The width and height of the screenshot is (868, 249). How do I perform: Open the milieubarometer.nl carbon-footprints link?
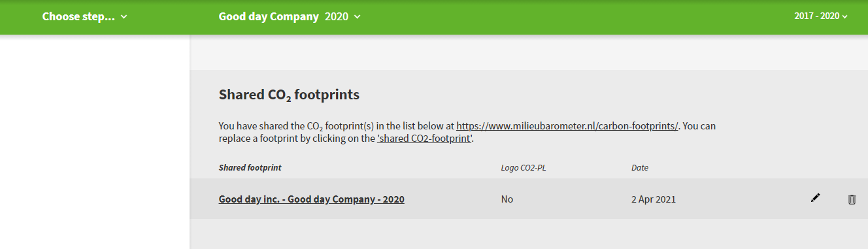point(567,125)
